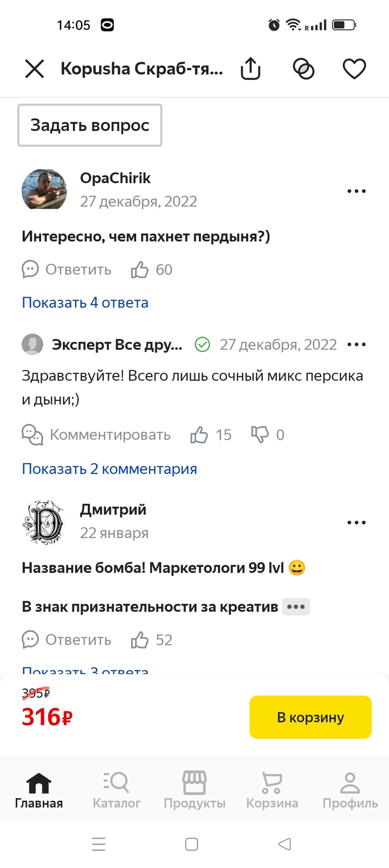Open the product comparison icon

pyautogui.click(x=303, y=69)
